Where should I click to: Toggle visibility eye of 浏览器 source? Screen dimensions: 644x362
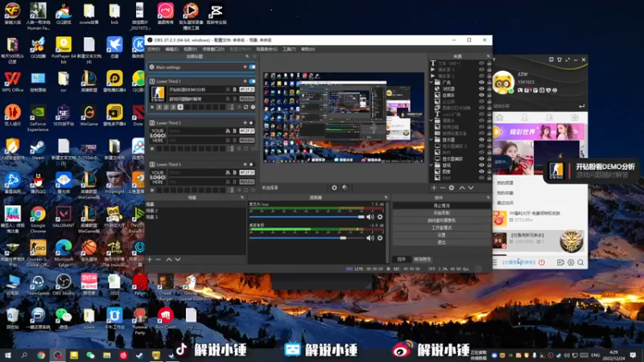(x=481, y=88)
